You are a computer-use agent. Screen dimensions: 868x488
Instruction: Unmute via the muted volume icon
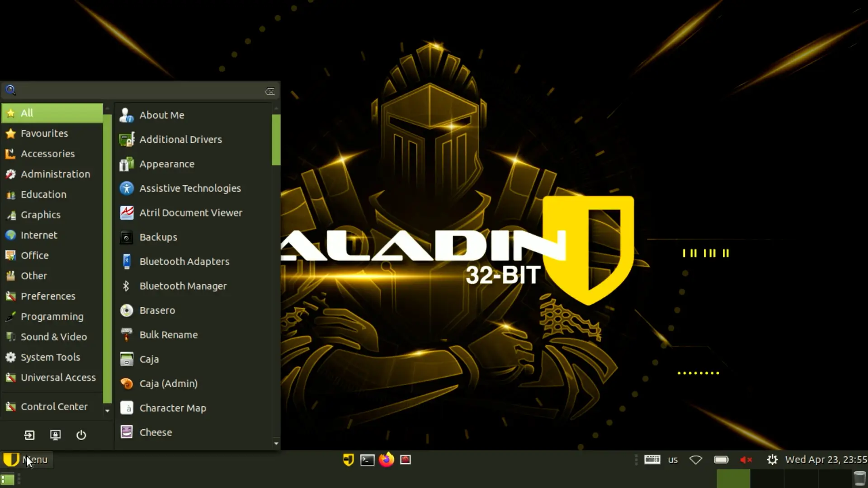click(x=746, y=460)
